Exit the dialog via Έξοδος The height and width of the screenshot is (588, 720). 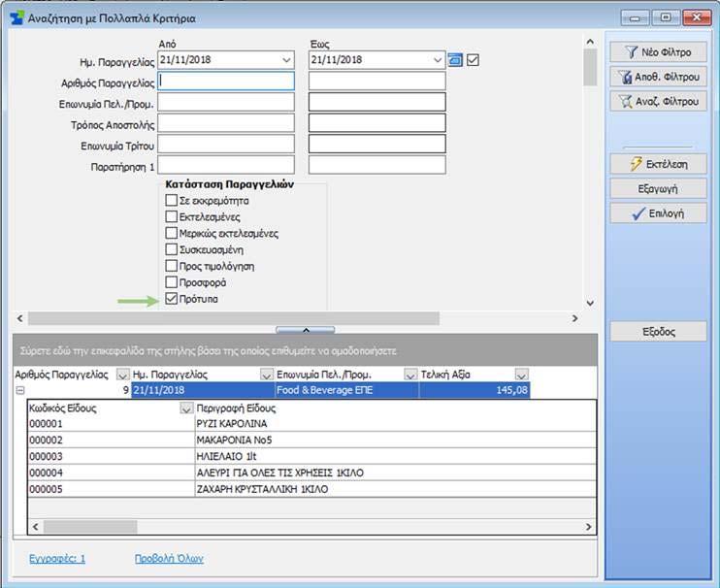658,332
